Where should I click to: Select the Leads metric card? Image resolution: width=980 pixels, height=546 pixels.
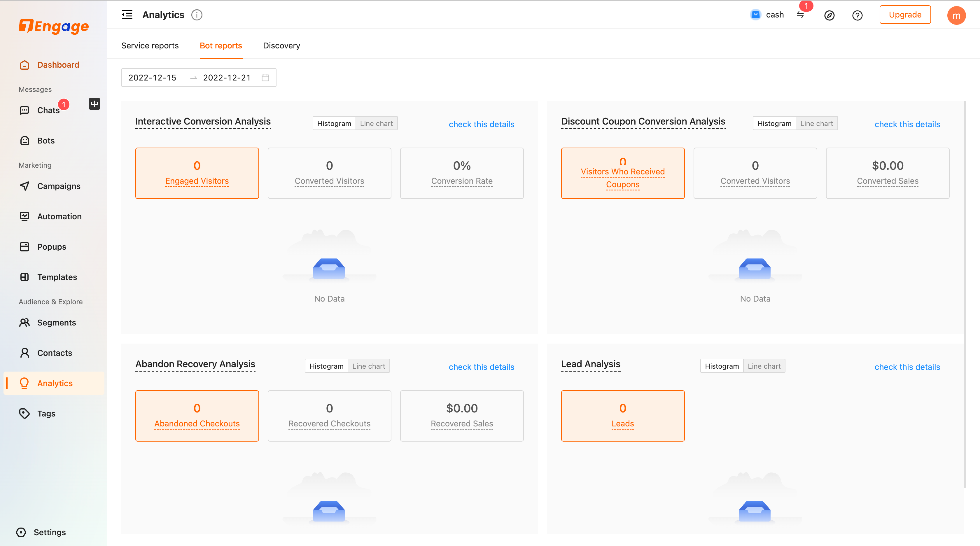coord(623,416)
